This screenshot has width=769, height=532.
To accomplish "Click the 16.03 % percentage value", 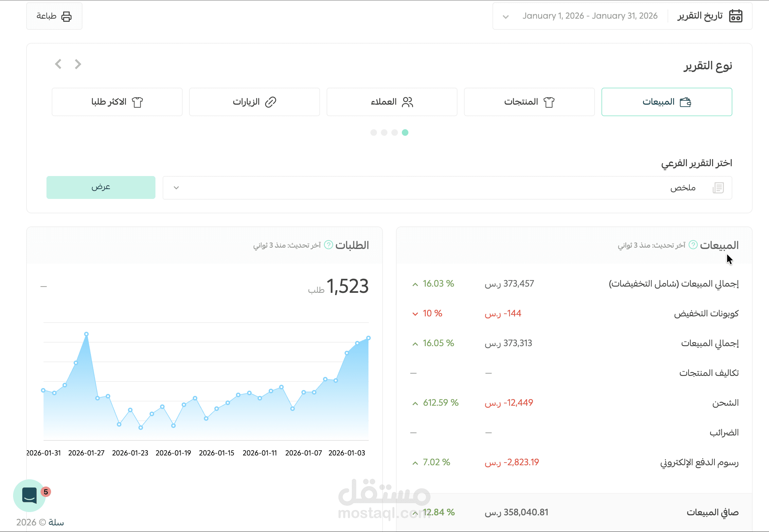I will coord(438,284).
